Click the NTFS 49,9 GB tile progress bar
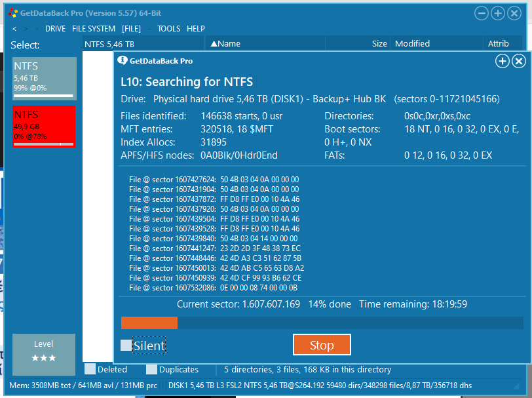 43,144
